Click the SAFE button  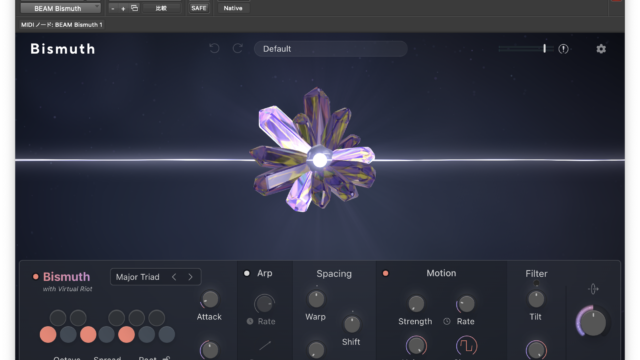click(199, 8)
